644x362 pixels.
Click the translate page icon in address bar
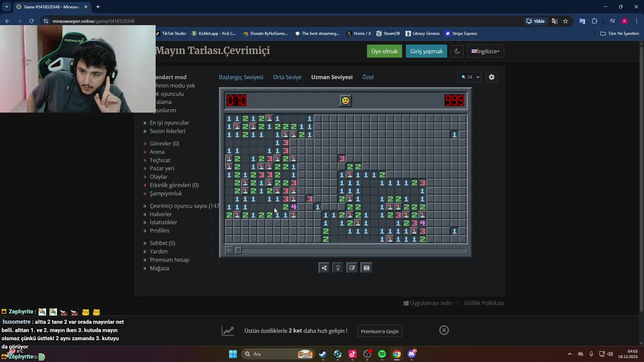[x=554, y=21]
